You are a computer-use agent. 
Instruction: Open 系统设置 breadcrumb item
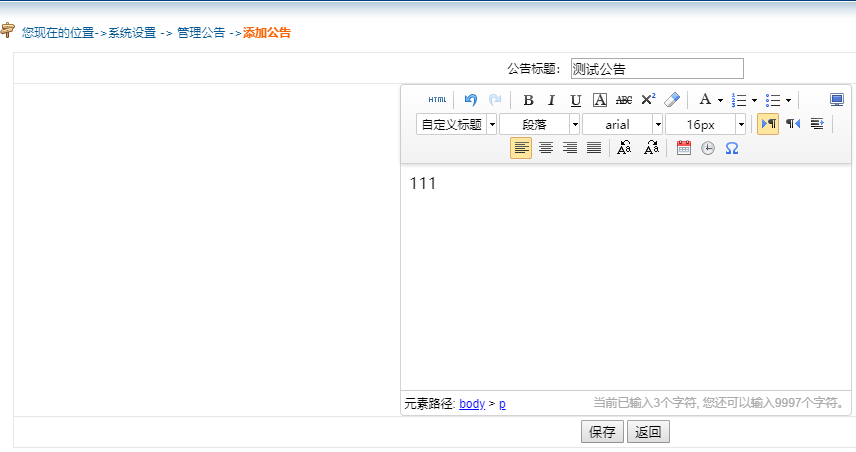pos(132,33)
